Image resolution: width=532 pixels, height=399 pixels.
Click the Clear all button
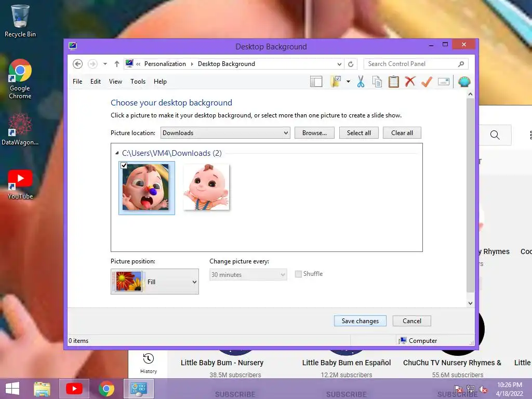(x=402, y=133)
